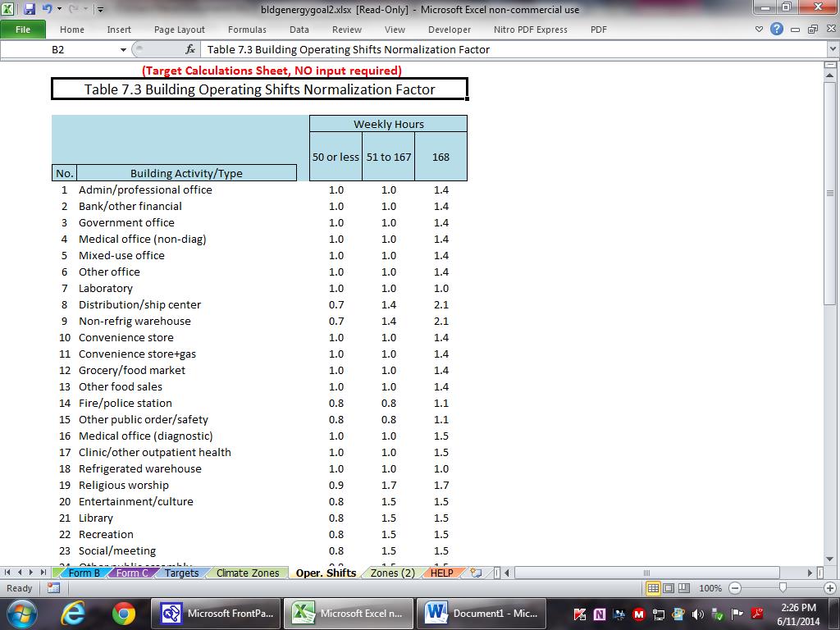Image resolution: width=840 pixels, height=630 pixels.
Task: Click the macro recording icon in status bar
Action: click(53, 587)
